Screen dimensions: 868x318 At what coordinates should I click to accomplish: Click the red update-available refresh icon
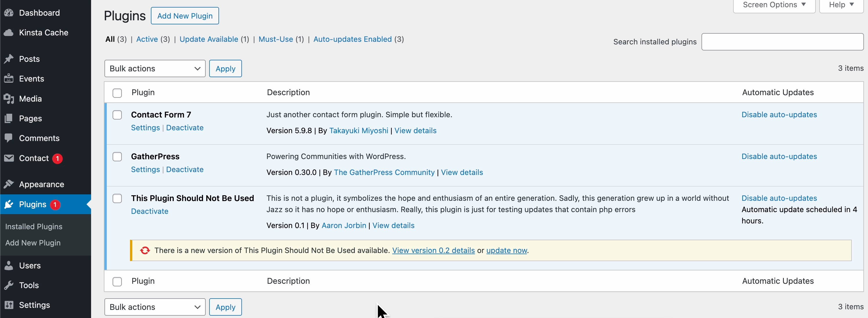(145, 250)
